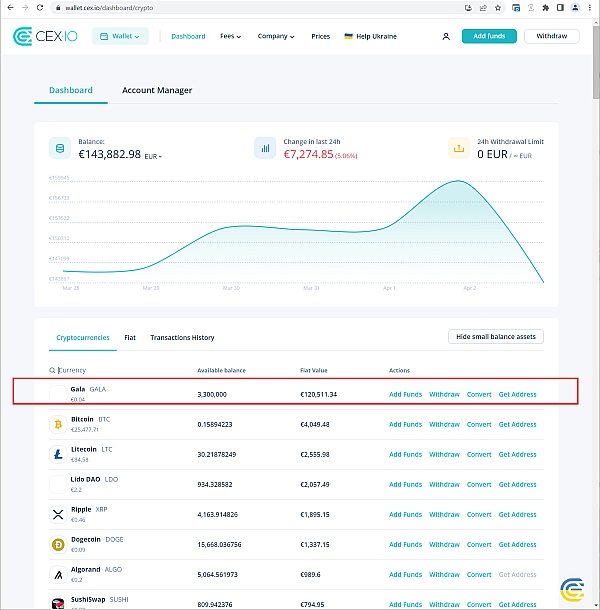Click Convert for Lido DAO

point(479,484)
